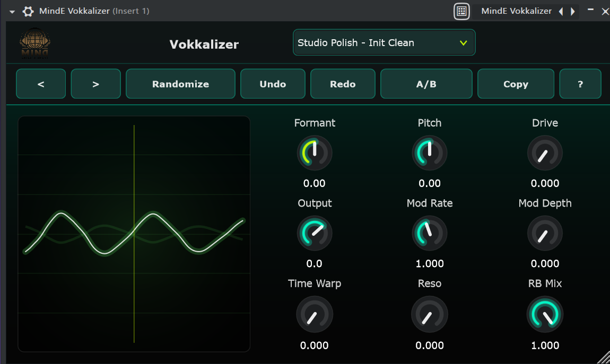Click the Time Warp knob
The width and height of the screenshot is (610, 364).
tap(315, 314)
